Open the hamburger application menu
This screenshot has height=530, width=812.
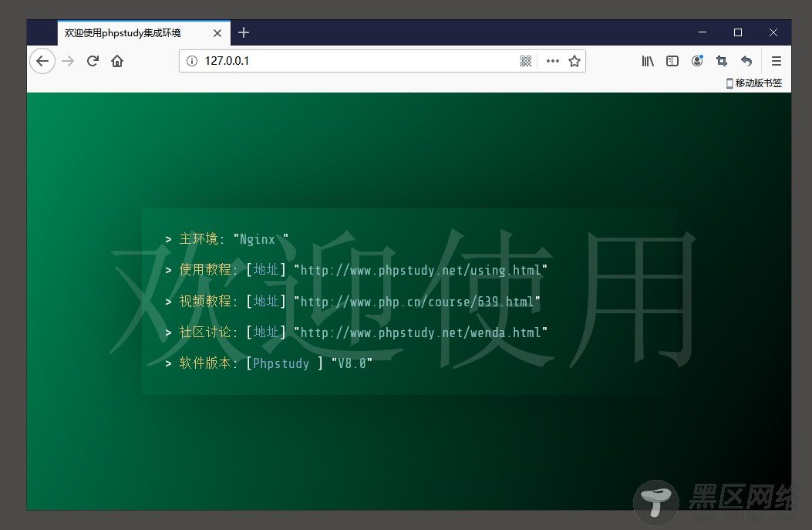coord(776,61)
